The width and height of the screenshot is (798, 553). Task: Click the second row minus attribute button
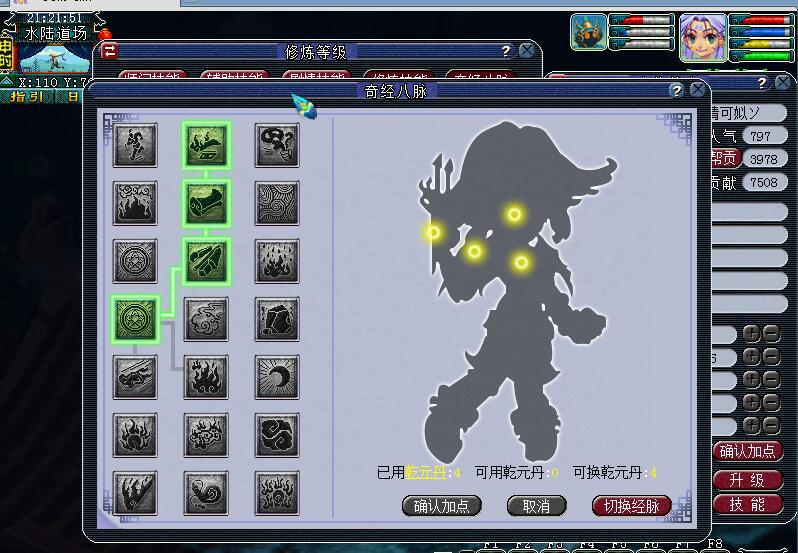771,357
